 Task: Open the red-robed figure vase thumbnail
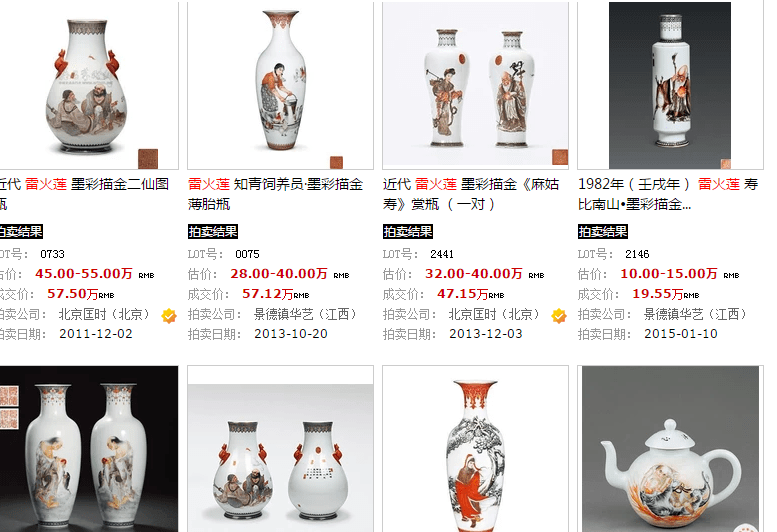[475, 449]
